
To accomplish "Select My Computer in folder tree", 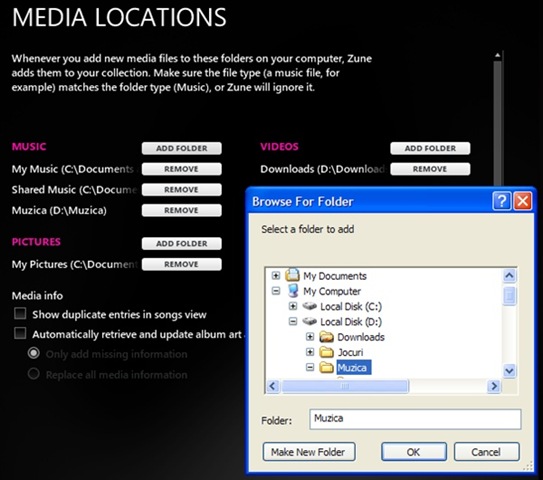I will click(x=332, y=291).
